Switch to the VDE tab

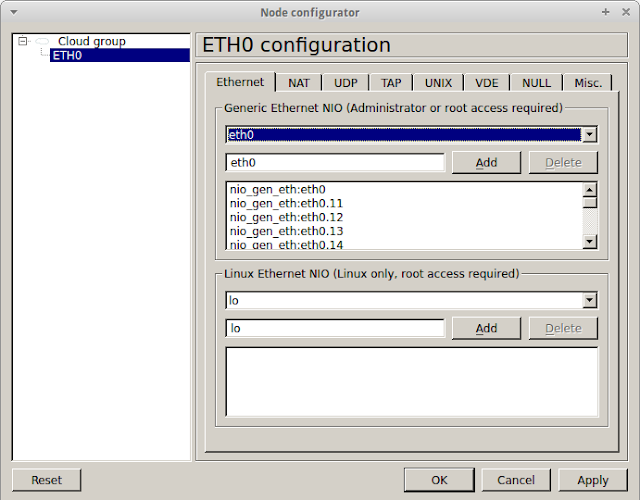487,83
